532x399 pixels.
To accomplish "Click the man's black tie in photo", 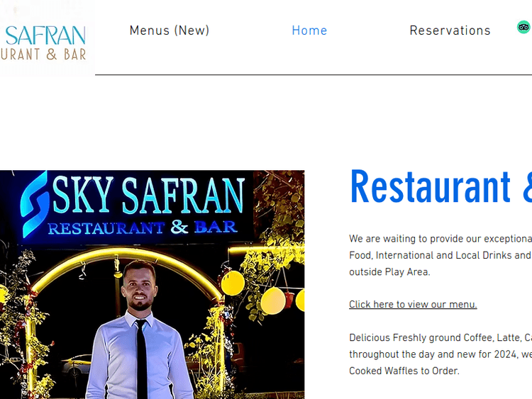I will [x=142, y=359].
